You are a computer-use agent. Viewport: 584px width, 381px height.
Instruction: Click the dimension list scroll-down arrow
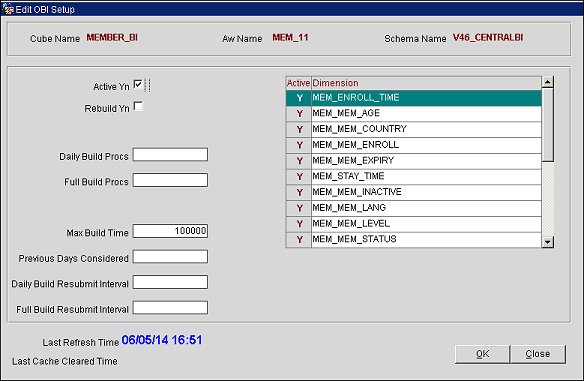point(548,242)
